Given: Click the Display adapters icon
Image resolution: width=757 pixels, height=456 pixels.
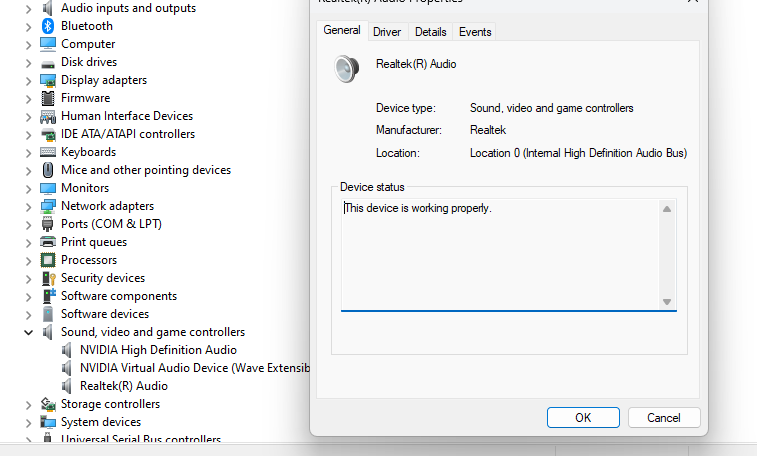Looking at the screenshot, I should 48,80.
